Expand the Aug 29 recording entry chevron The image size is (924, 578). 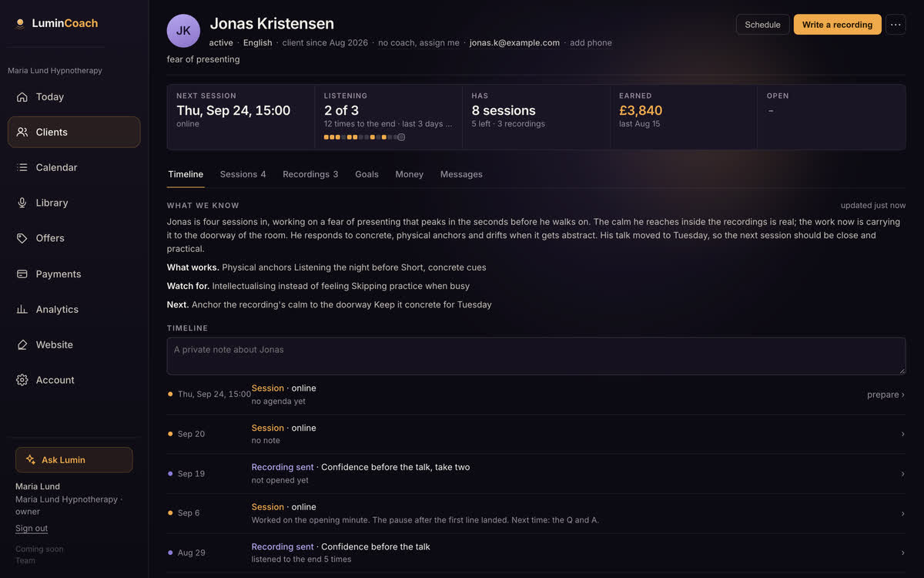tap(902, 553)
